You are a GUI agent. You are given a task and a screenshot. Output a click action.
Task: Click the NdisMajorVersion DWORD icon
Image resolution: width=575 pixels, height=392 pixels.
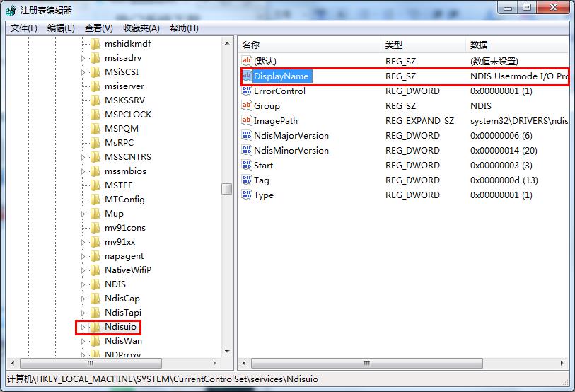point(246,135)
